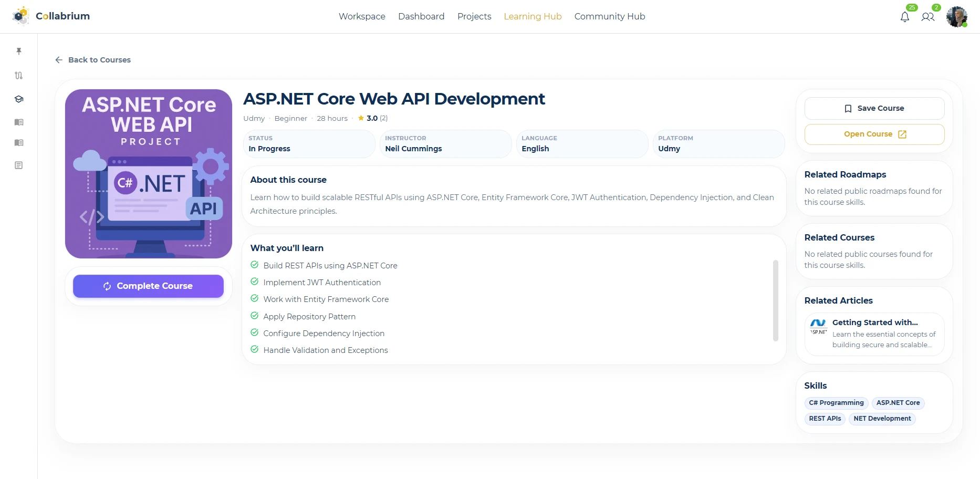Click the Complete Course button
The image size is (980, 479).
click(148, 286)
